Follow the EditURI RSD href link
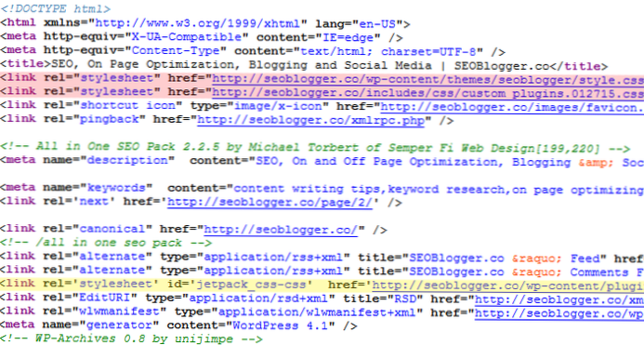This screenshot has width=644, height=345. point(559,299)
